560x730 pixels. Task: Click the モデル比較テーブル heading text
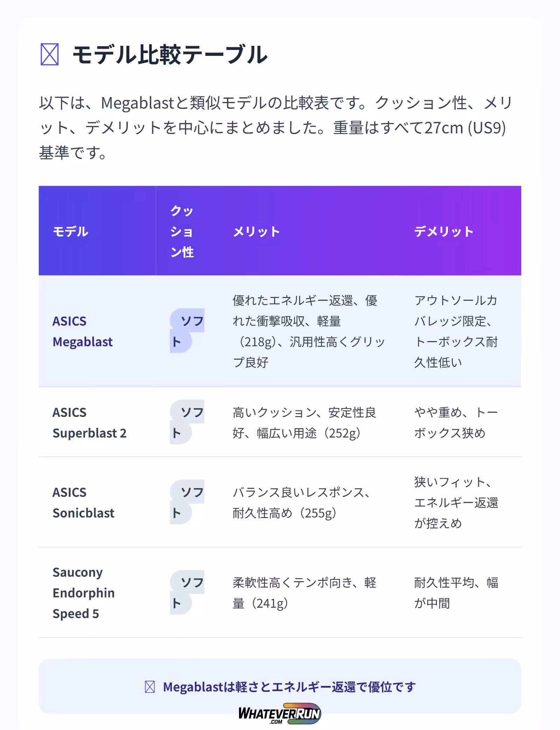(x=170, y=55)
